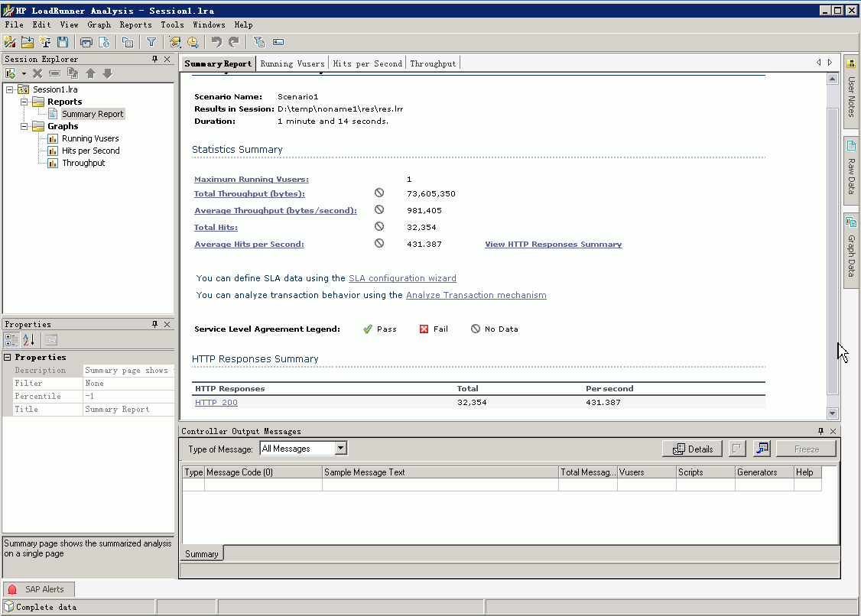Open the User Notes side panel

point(852,91)
